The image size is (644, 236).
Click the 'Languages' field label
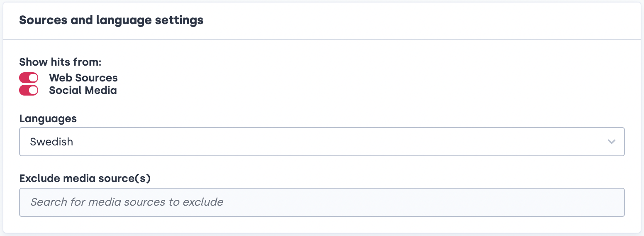click(48, 118)
